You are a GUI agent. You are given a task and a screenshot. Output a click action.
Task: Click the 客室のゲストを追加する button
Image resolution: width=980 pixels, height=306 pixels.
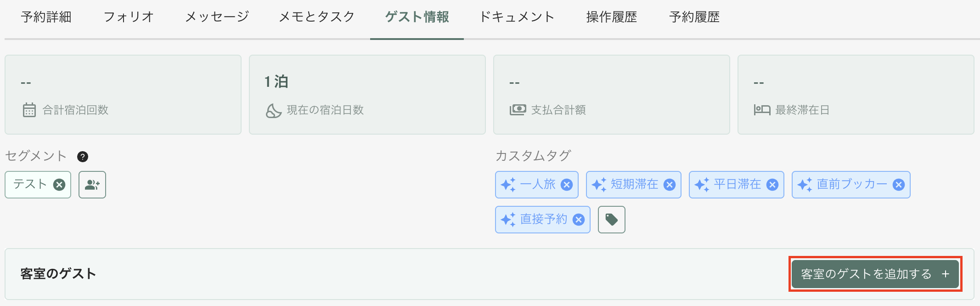(x=875, y=274)
